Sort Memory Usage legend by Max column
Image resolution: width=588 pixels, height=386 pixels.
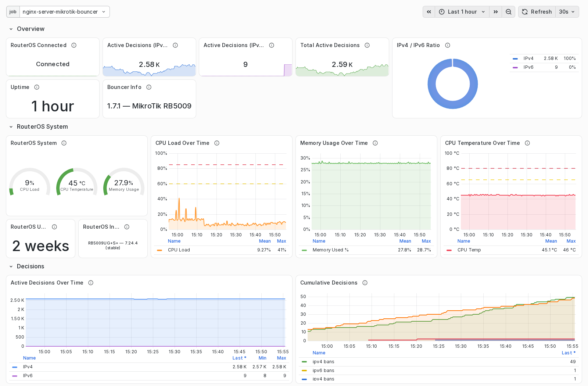pos(426,241)
